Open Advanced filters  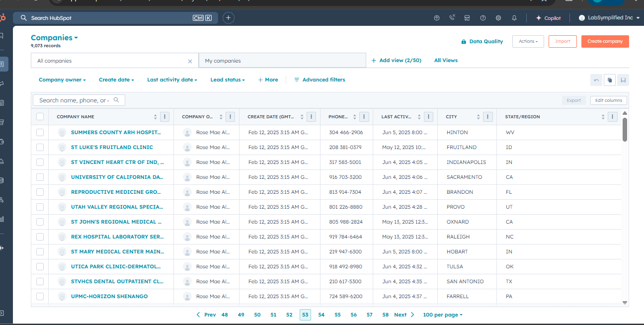[x=320, y=80]
